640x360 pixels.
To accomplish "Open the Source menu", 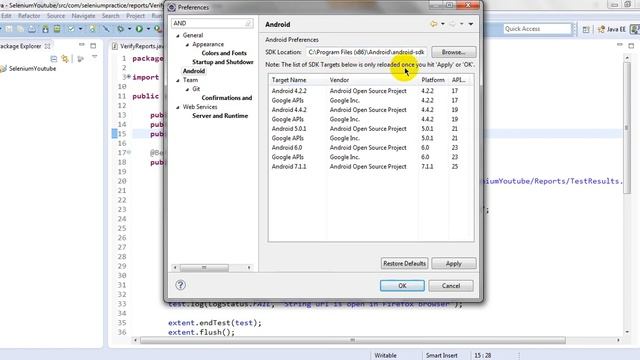I will [56, 16].
